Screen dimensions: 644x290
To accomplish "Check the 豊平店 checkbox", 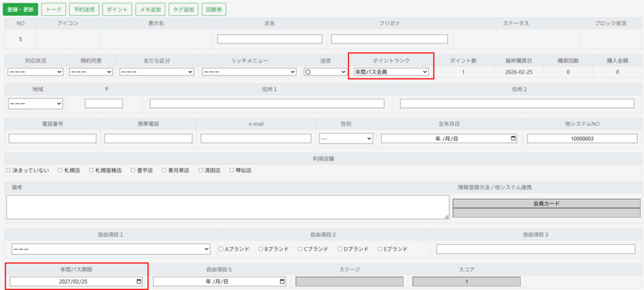I will [x=133, y=170].
